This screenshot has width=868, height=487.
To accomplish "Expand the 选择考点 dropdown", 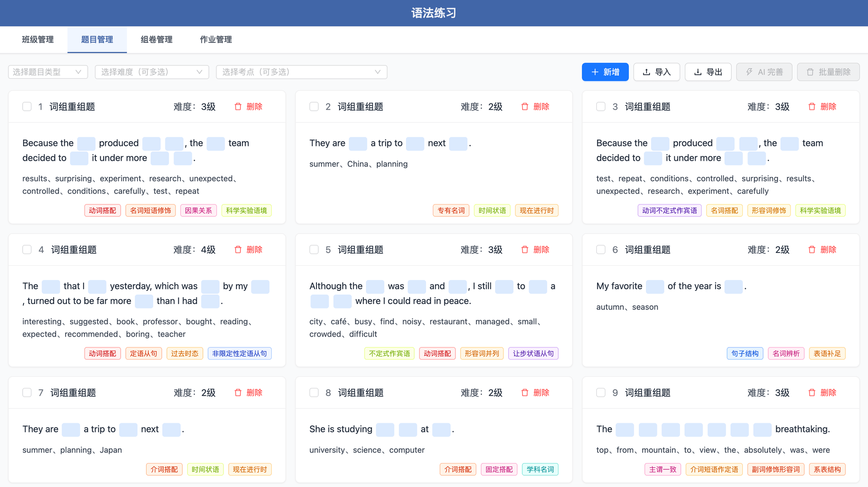I will click(302, 72).
